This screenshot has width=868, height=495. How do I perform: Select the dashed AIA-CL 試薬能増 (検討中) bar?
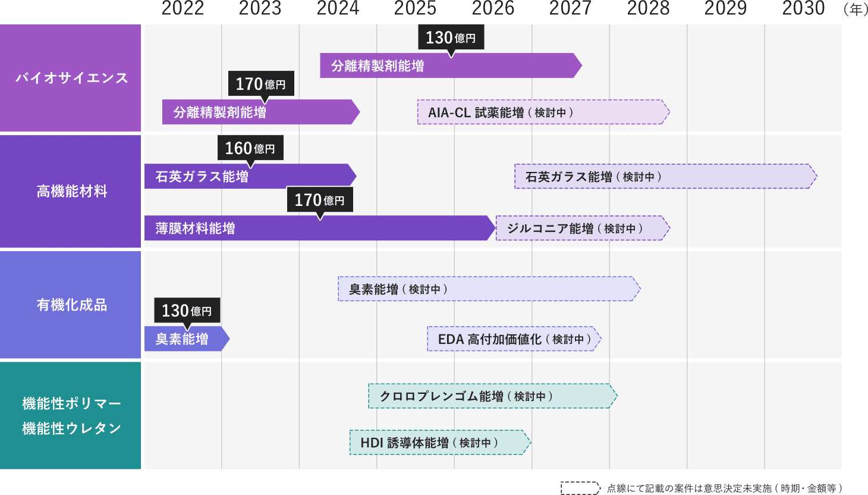543,112
